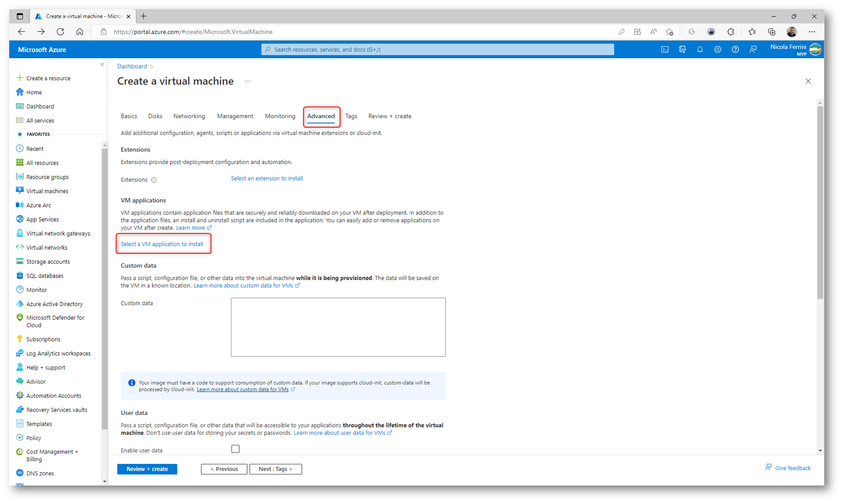Click the main page vertical scrollbar
This screenshot has height=504, width=843.
820,203
